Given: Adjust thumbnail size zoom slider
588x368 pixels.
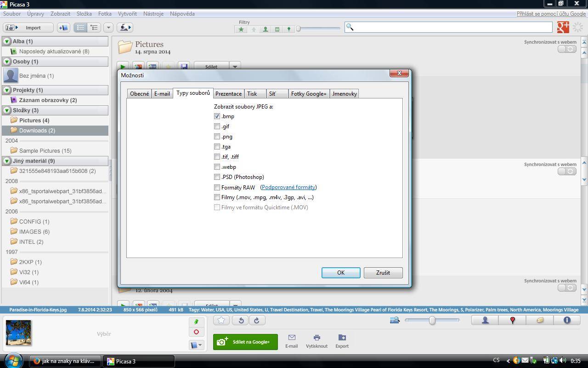Looking at the screenshot, I should coord(432,320).
